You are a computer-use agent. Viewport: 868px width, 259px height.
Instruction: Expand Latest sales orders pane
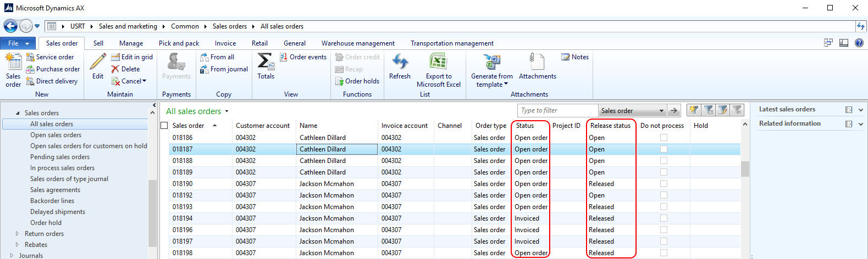861,110
